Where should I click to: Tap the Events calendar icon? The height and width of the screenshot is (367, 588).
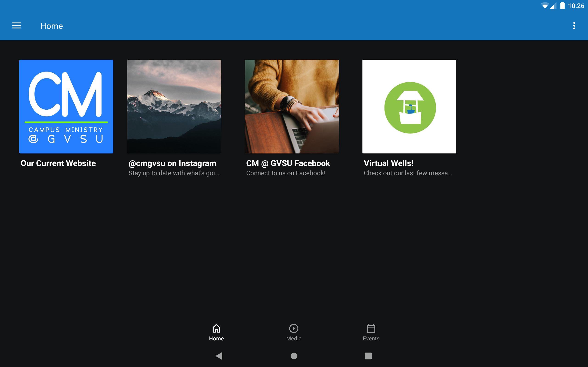point(371,328)
